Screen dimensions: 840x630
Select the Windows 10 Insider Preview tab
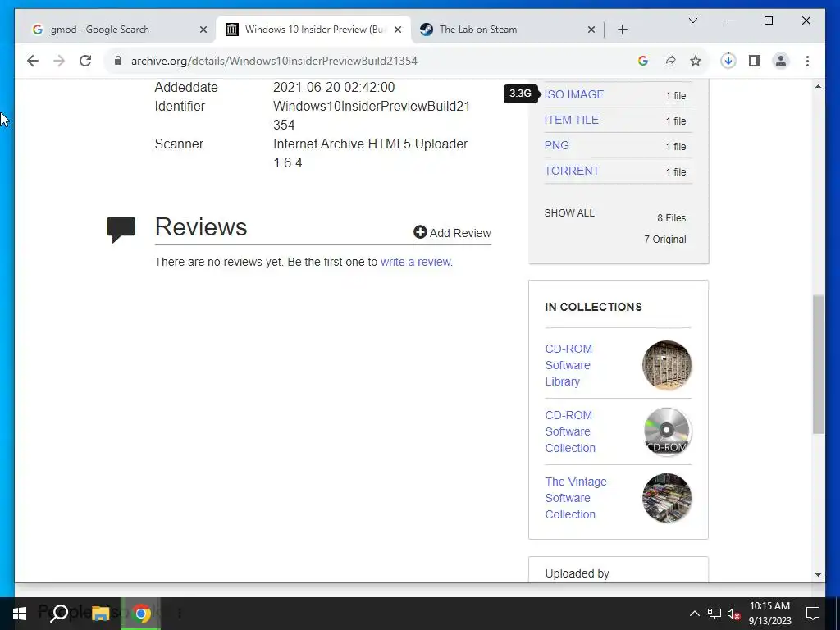315,30
